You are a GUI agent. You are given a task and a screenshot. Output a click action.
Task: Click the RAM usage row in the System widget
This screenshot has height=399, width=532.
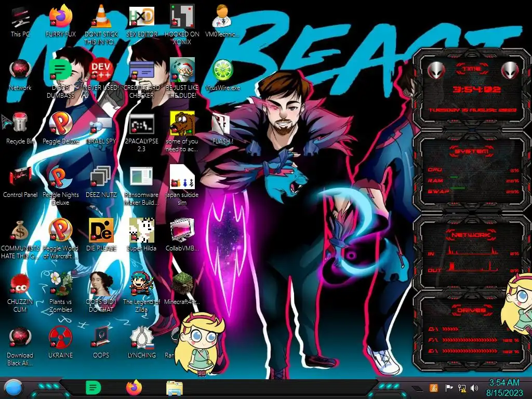(x=473, y=180)
